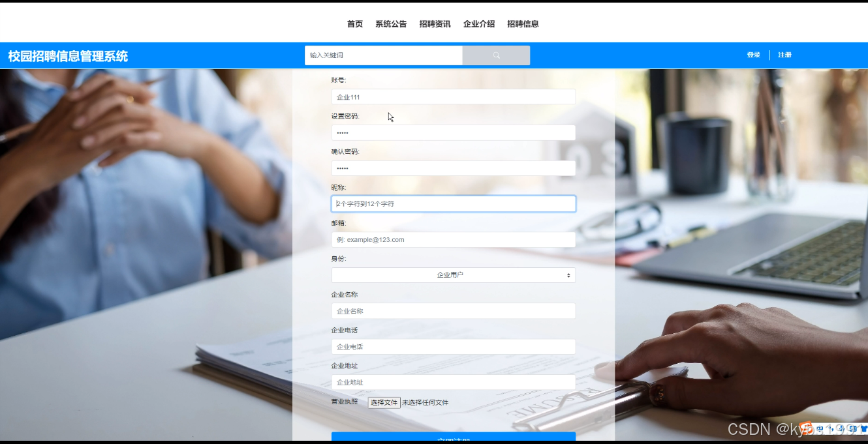Image resolution: width=868 pixels, height=444 pixels.
Task: Open the input method skin shirt icon
Action: pyautogui.click(x=863, y=428)
